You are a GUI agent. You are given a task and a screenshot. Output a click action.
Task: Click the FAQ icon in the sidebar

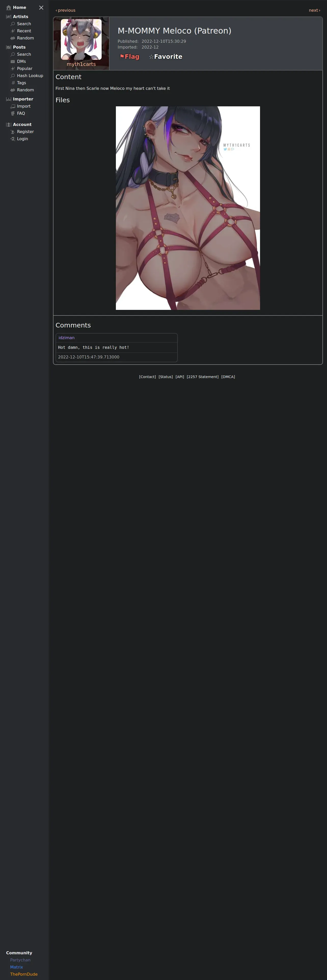[13, 113]
